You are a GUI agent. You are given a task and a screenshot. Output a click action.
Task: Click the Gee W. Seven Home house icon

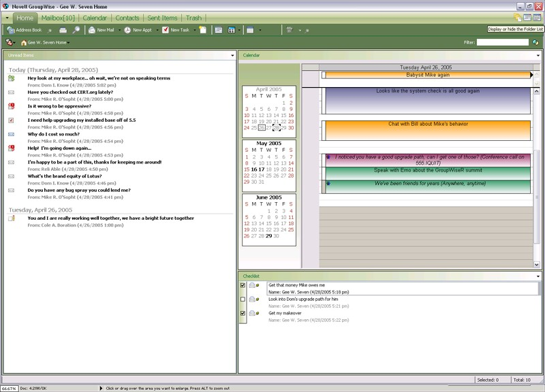coord(24,43)
